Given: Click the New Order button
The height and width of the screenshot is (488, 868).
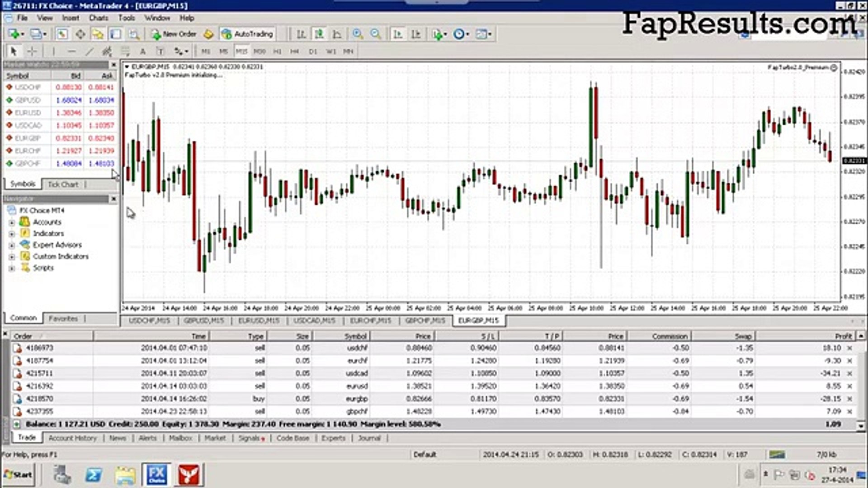Looking at the screenshot, I should pyautogui.click(x=174, y=34).
